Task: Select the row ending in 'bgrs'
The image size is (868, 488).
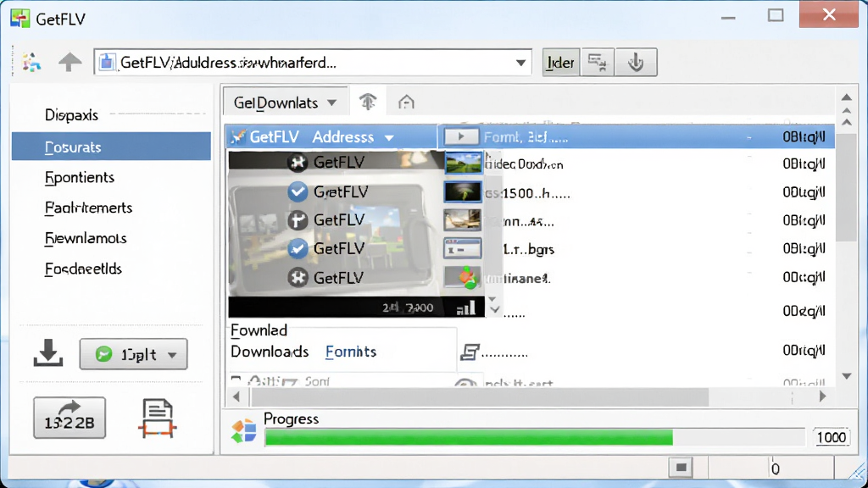Action: (637, 249)
